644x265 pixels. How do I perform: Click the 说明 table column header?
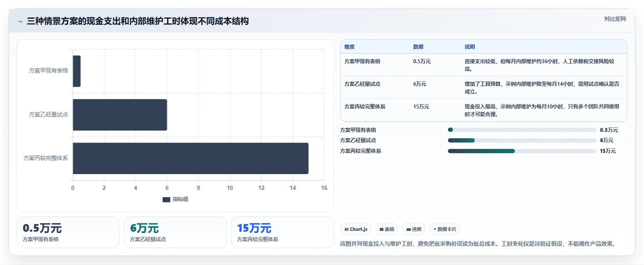[470, 47]
